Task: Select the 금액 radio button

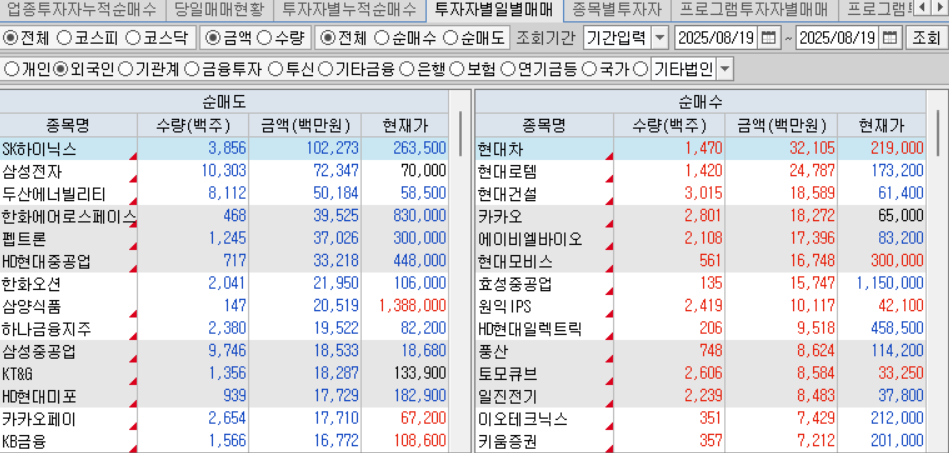Action: [x=212, y=38]
